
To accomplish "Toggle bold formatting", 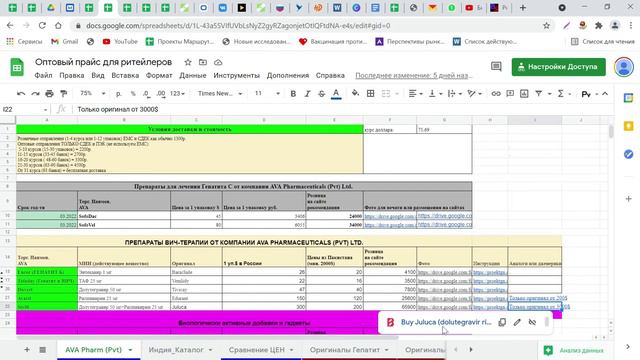I will tap(293, 94).
